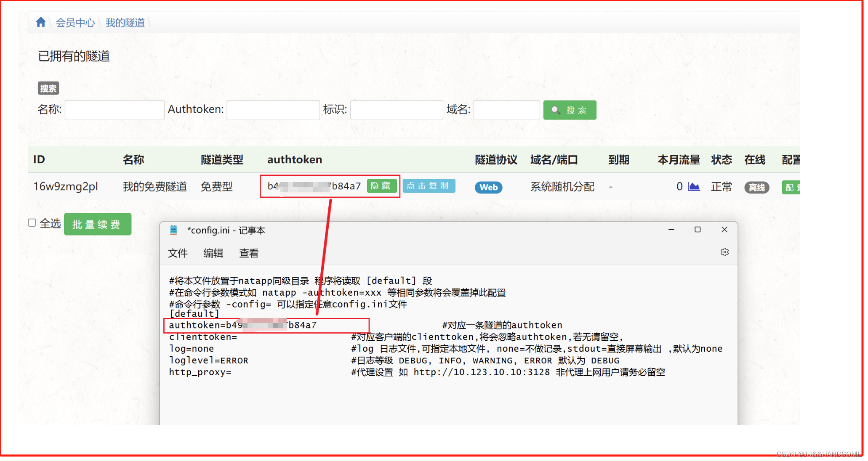
Task: Open the monthly traffic chart icon
Action: tap(694, 186)
